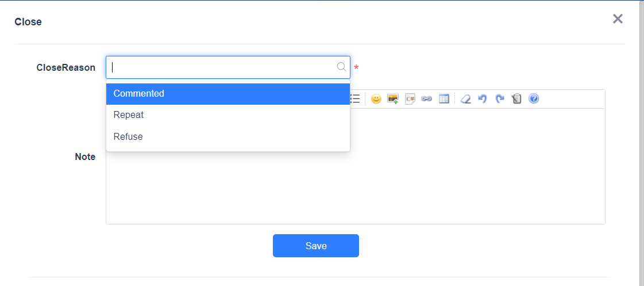
Task: Click the CloseReason search field
Action: [x=221, y=67]
